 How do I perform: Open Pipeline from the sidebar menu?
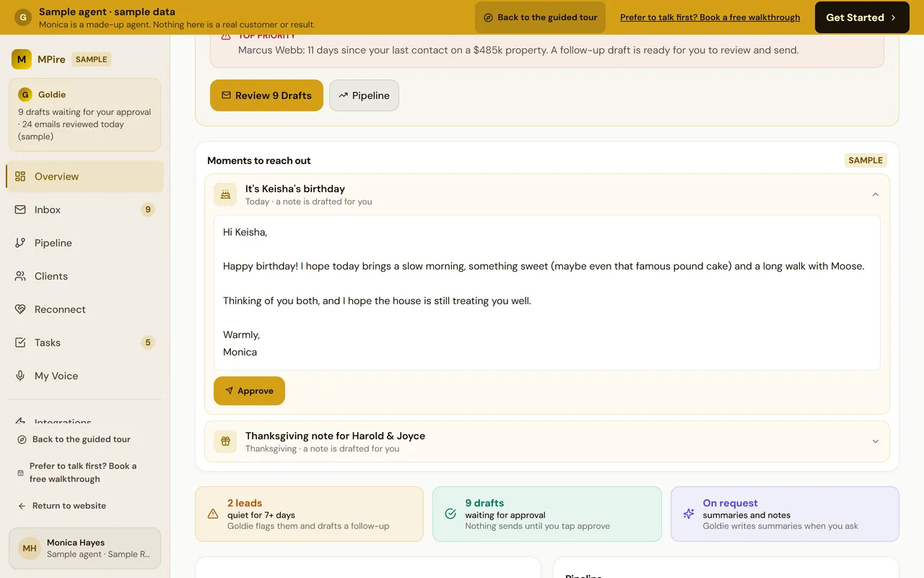pyautogui.click(x=85, y=243)
